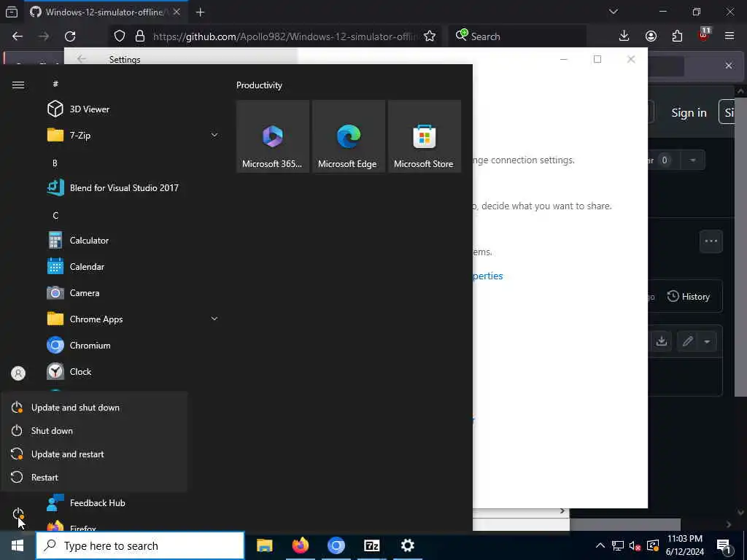
Task: Focus the Type here to search box
Action: [140, 545]
